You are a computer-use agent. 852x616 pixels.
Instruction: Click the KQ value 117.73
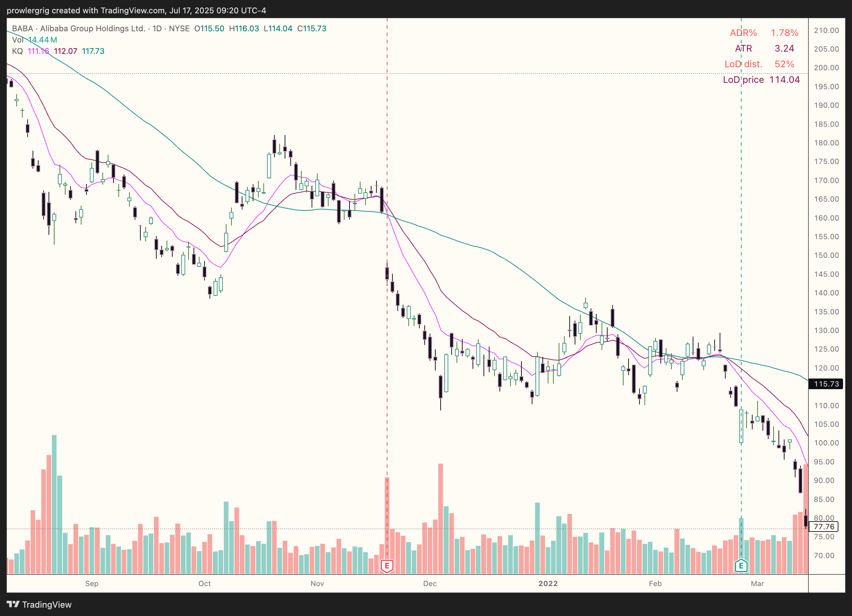click(x=93, y=51)
